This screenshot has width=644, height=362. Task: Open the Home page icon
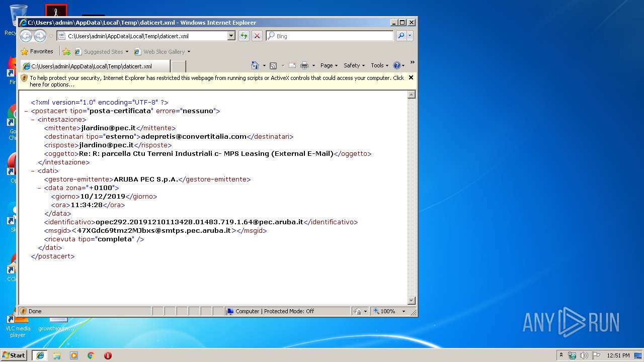[255, 65]
